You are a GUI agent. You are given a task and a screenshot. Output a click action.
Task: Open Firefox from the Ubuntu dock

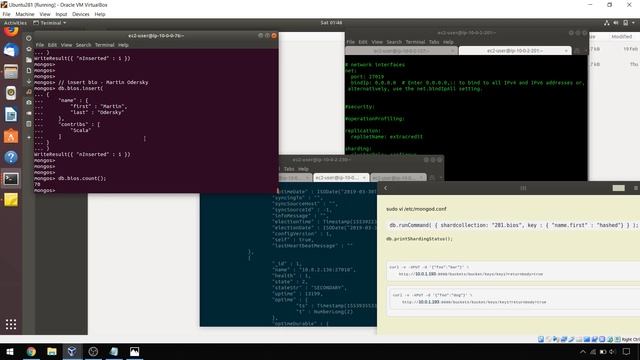[x=11, y=31]
